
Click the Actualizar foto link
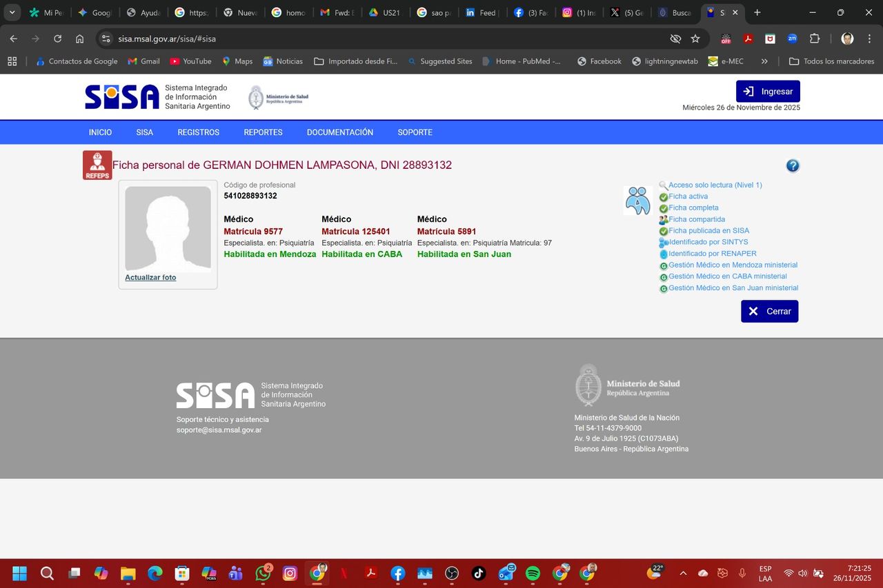(150, 277)
